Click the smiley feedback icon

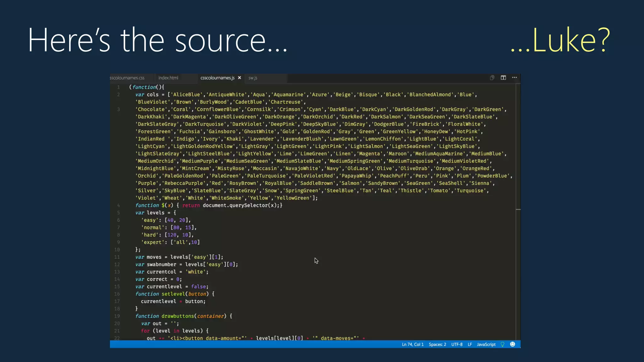pyautogui.click(x=513, y=344)
